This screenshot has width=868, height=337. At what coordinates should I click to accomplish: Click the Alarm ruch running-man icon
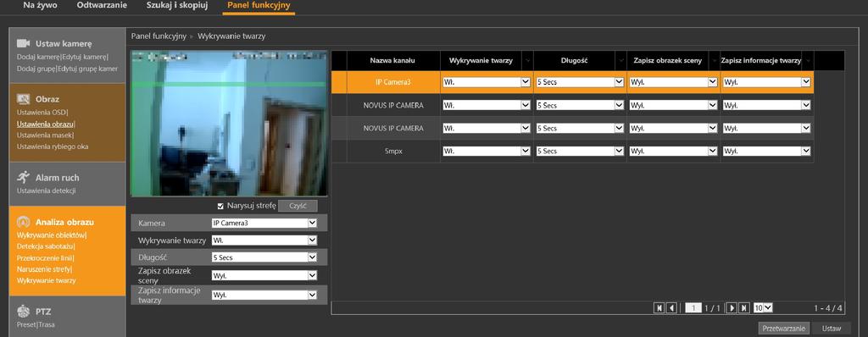click(x=23, y=177)
